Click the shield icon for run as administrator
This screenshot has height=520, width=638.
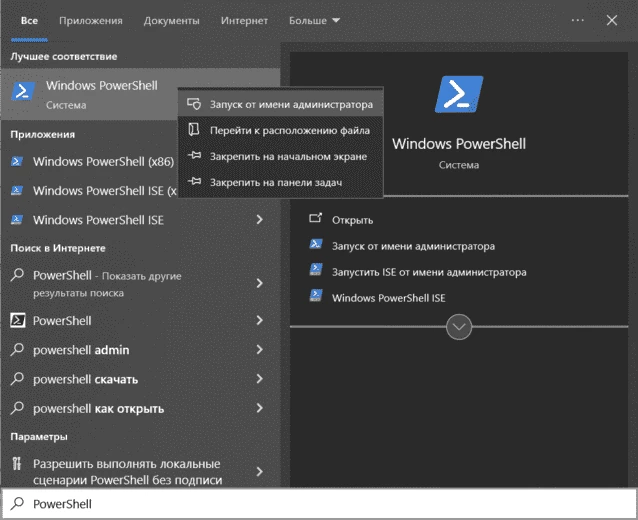coord(194,104)
